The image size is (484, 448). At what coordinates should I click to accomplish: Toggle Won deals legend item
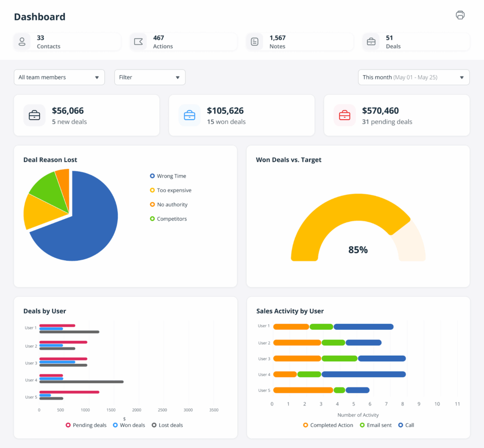point(129,425)
